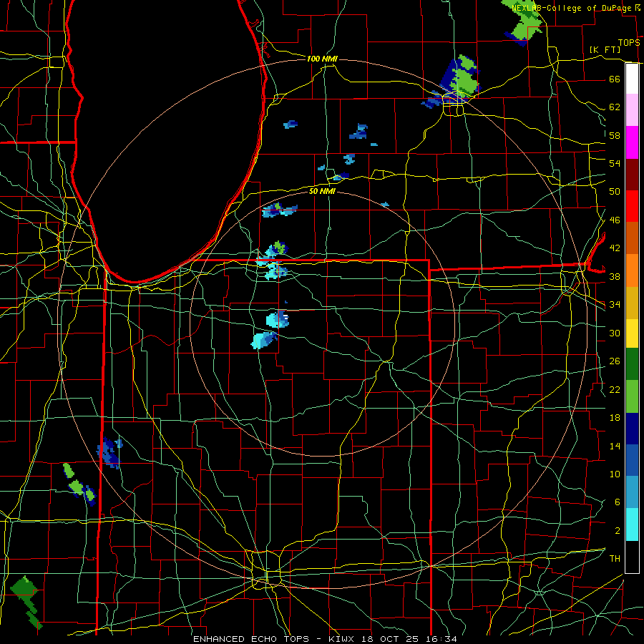The image size is (644, 644).
Task: Click the 50 NMI range ring label
Action: (x=322, y=191)
